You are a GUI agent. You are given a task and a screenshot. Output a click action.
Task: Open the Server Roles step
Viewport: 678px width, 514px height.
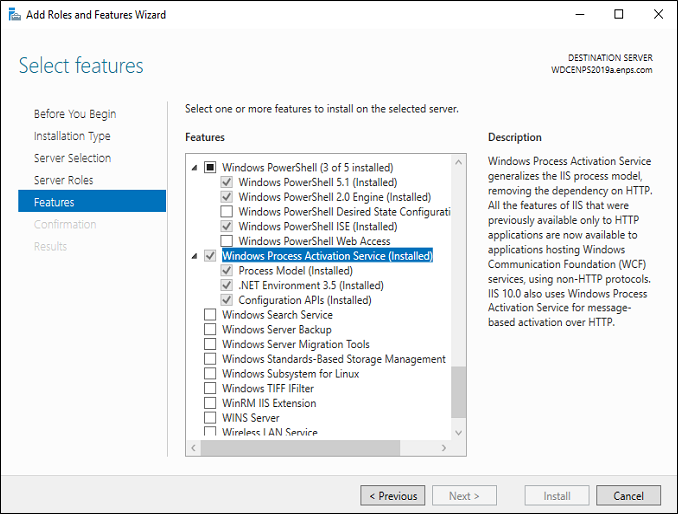click(64, 180)
